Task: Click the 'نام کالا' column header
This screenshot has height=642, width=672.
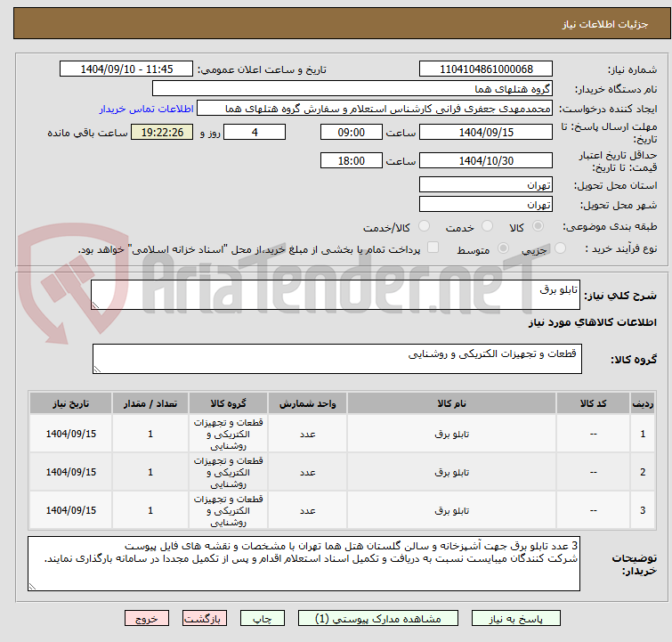Action: coord(452,403)
